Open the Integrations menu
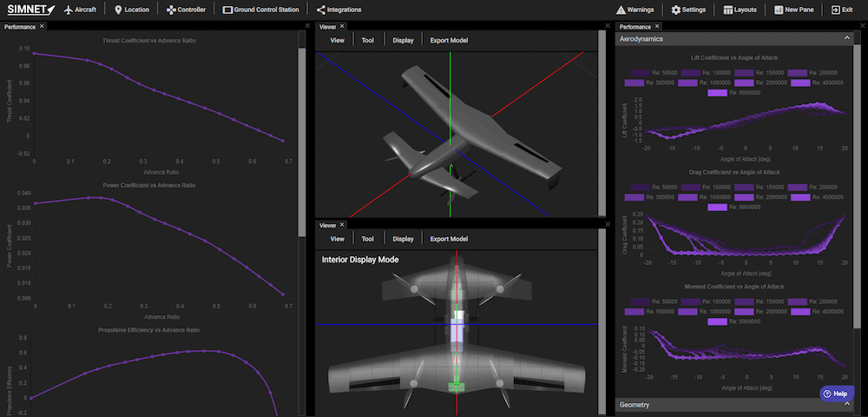 point(339,10)
